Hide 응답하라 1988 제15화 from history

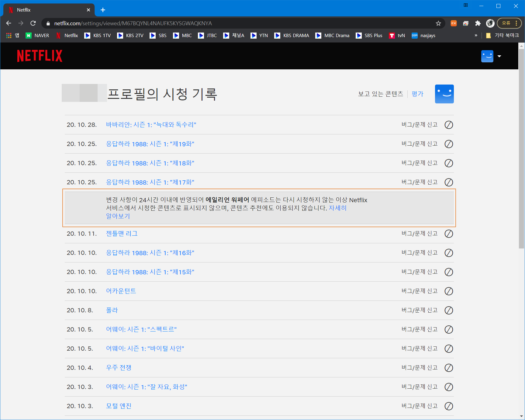(x=449, y=272)
